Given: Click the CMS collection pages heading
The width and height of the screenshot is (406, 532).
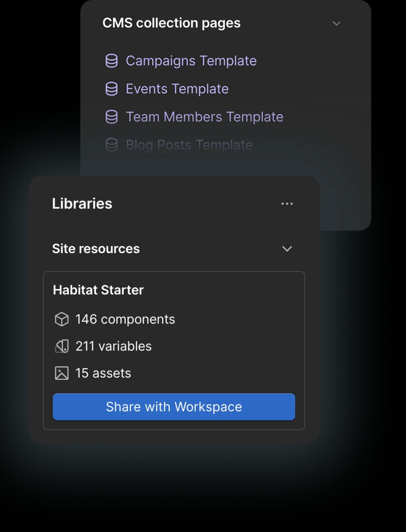Looking at the screenshot, I should tap(172, 23).
